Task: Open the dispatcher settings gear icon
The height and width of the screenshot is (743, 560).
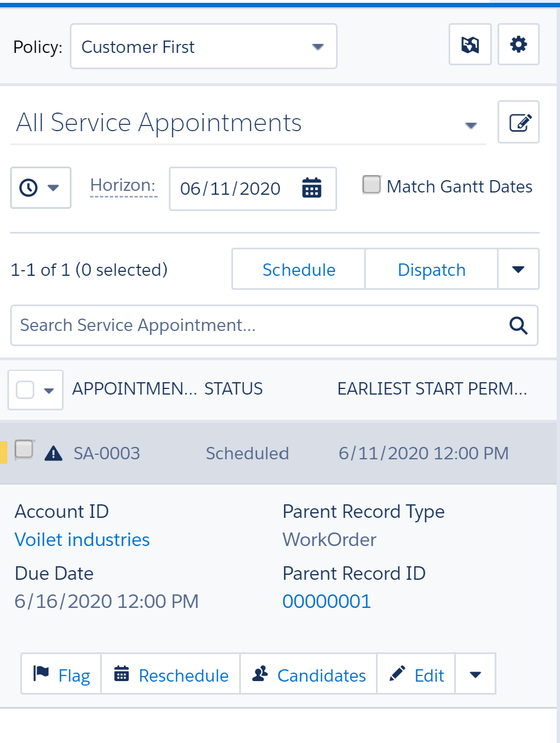Action: (518, 44)
